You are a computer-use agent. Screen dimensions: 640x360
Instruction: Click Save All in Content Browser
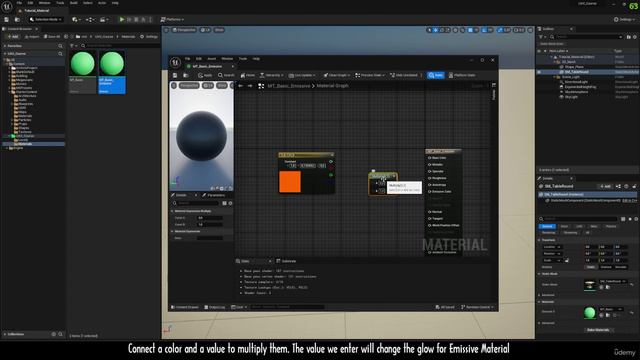[52, 37]
